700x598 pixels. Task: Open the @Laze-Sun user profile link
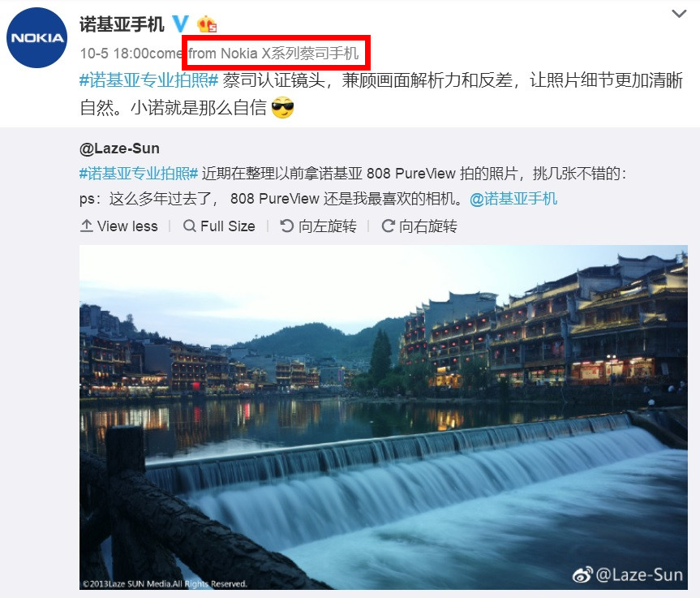click(x=119, y=148)
